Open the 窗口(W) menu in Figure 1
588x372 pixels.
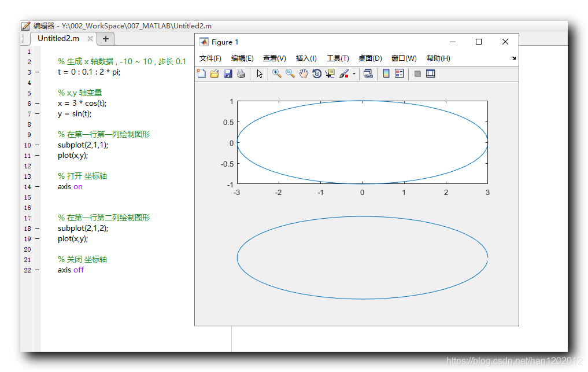click(x=404, y=58)
